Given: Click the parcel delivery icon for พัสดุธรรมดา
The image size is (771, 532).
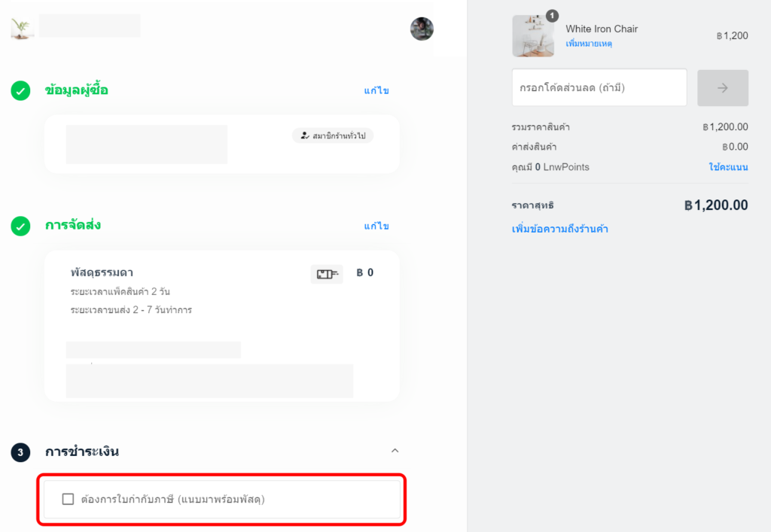Looking at the screenshot, I should coord(326,274).
